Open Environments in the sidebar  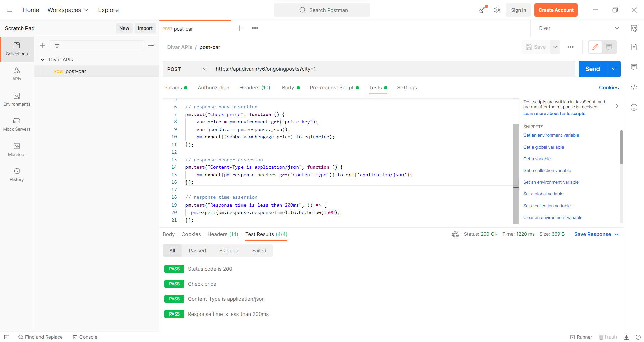[17, 100]
